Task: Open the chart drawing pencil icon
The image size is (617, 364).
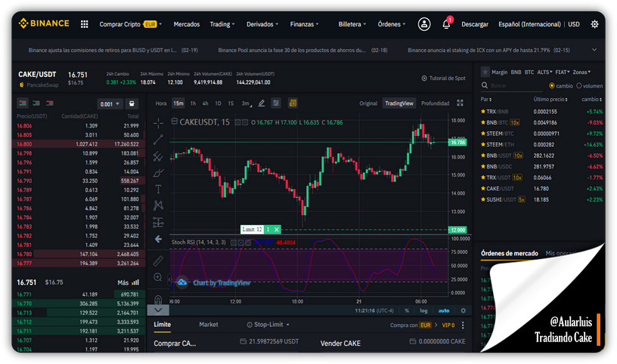Action: click(262, 103)
